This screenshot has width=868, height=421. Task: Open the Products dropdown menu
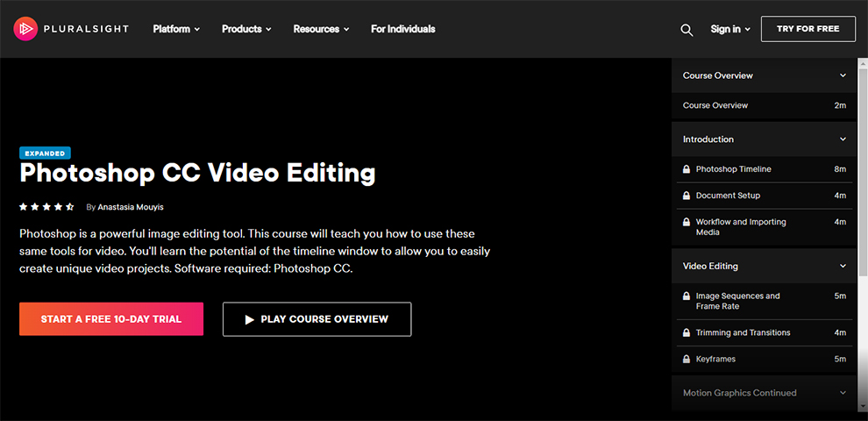pos(246,29)
